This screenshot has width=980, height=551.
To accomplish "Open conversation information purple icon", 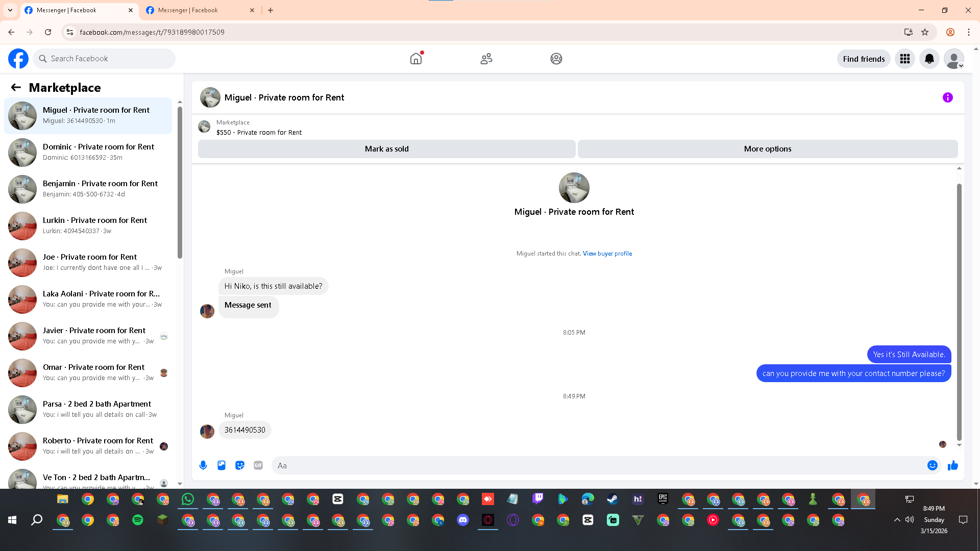I will click(x=948, y=97).
